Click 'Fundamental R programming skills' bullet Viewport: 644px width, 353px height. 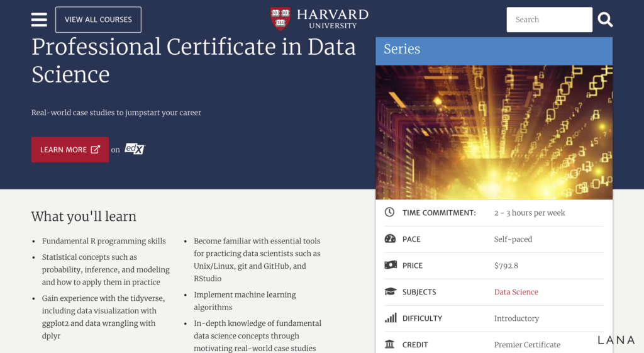pos(104,241)
